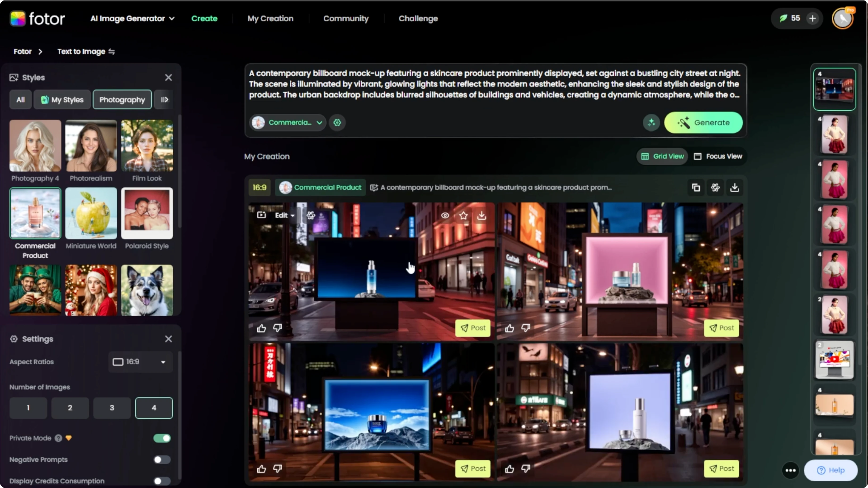This screenshot has width=868, height=488.
Task: Click regenerate icon in the creation header
Action: pos(715,187)
